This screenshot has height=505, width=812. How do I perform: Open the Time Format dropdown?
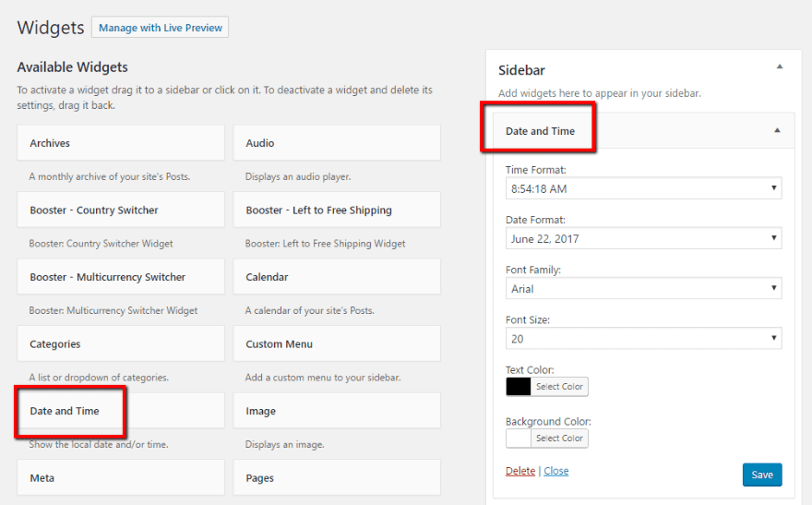pyautogui.click(x=643, y=188)
